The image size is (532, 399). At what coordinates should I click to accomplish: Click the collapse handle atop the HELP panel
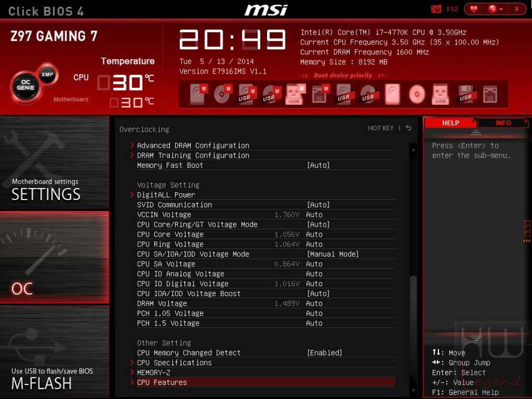coord(476,132)
